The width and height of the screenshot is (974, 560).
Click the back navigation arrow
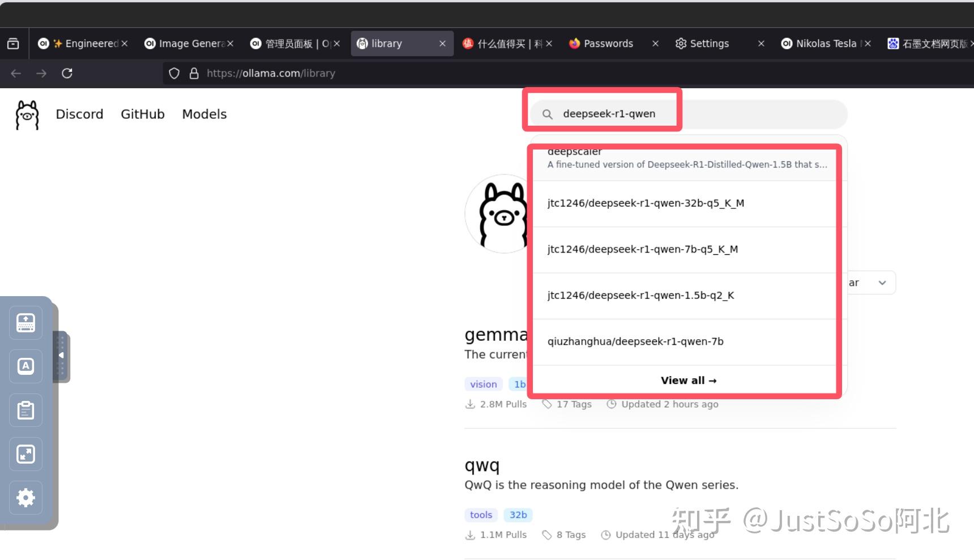coord(15,73)
